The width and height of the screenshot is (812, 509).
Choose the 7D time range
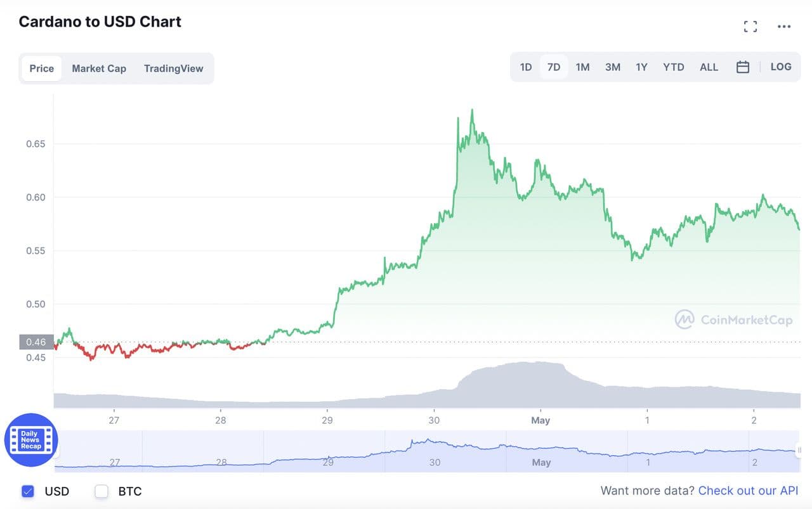554,67
